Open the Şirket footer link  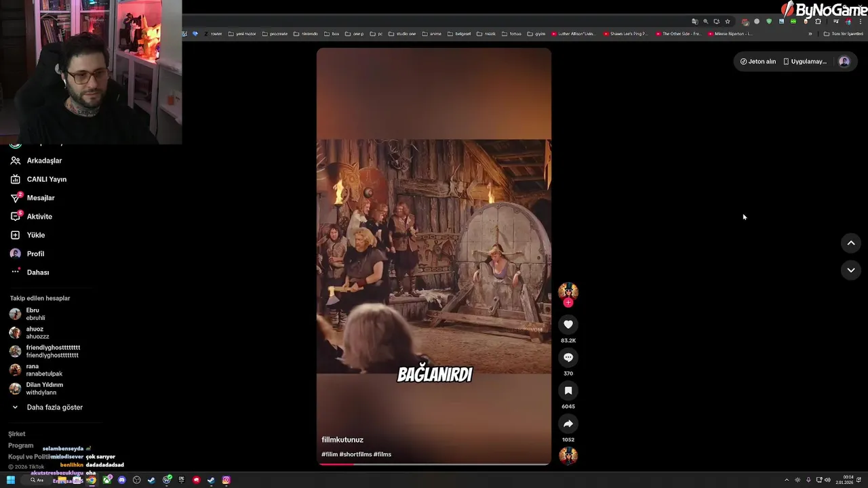point(17,434)
